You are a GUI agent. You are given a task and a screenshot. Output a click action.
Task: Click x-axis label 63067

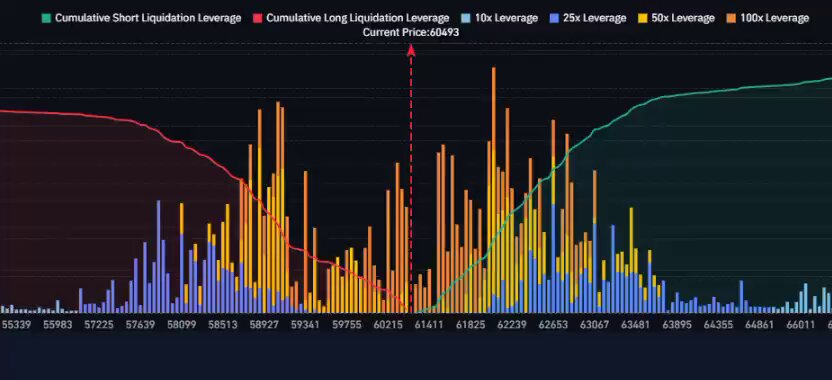click(x=594, y=324)
